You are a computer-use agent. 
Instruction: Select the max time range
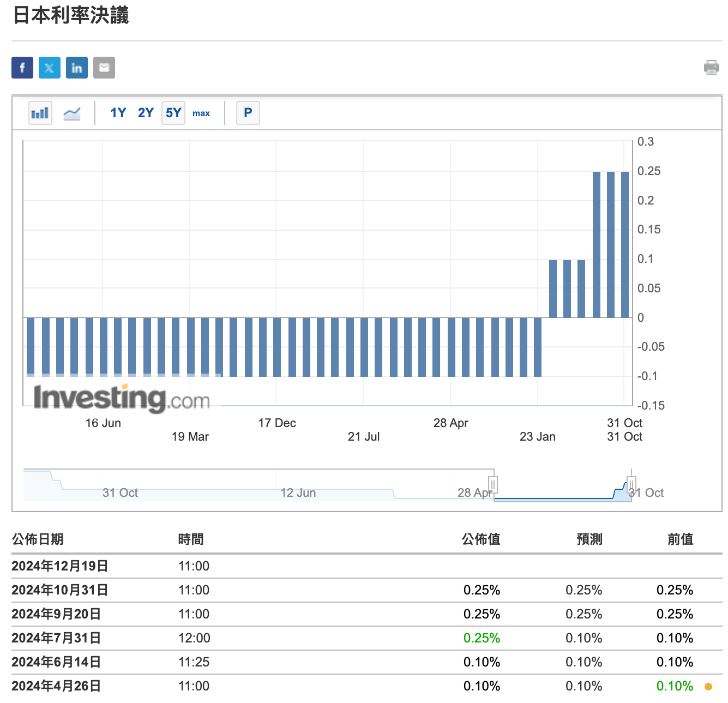click(x=201, y=113)
